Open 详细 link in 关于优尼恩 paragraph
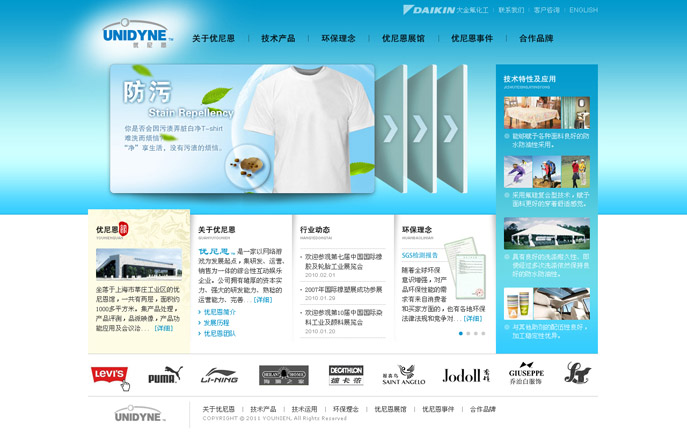The height and width of the screenshot is (440, 687). point(263,300)
